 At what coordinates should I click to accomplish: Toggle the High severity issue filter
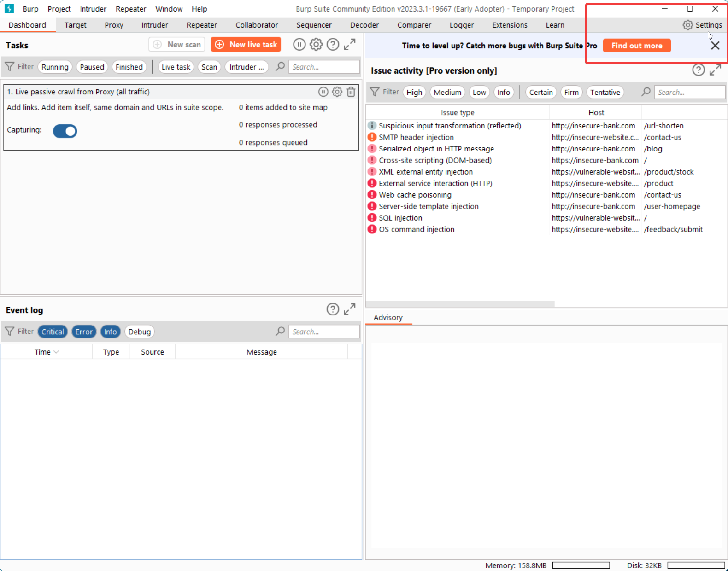pos(414,93)
